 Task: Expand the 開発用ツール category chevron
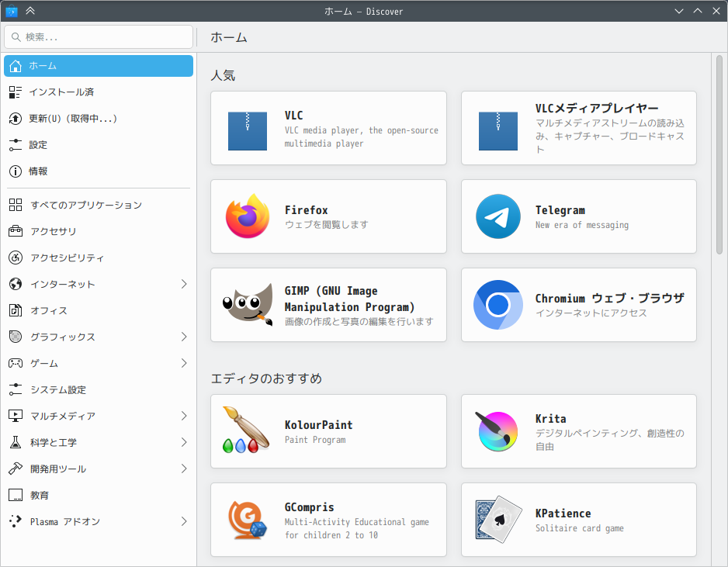click(x=184, y=468)
